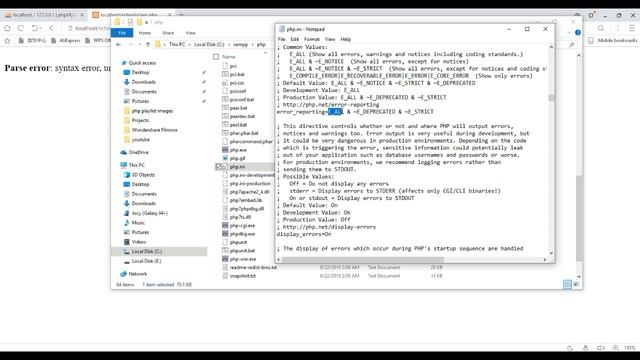Select This PC in navigation pane

pos(136,165)
